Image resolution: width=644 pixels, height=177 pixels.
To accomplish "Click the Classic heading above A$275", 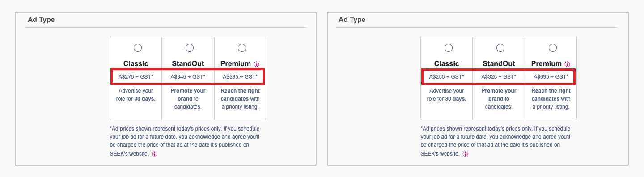I will pyautogui.click(x=136, y=63).
